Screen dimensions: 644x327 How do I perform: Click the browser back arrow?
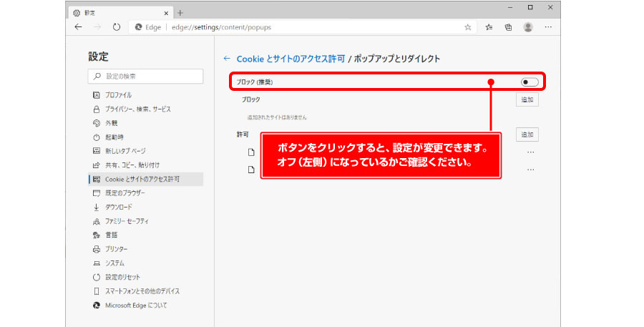pos(78,27)
